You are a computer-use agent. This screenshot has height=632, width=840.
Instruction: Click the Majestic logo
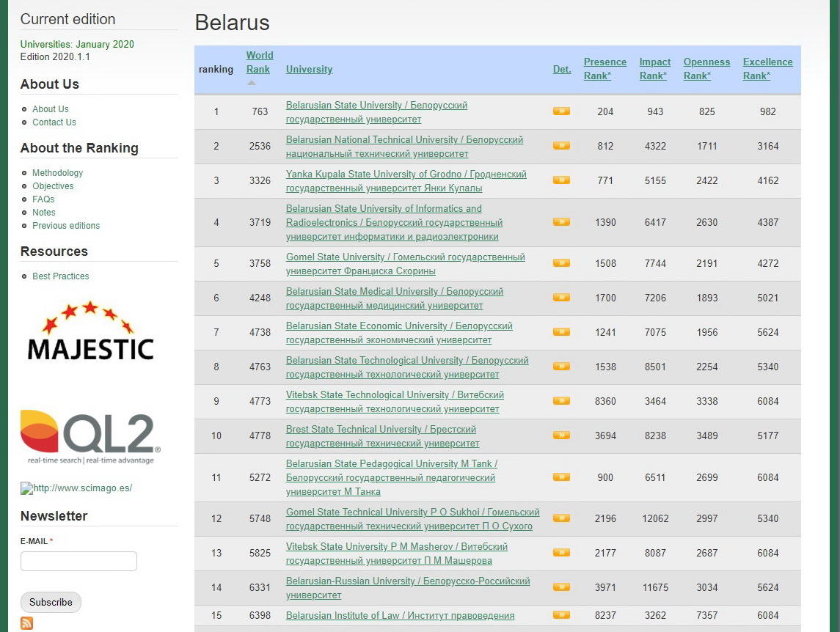click(90, 331)
